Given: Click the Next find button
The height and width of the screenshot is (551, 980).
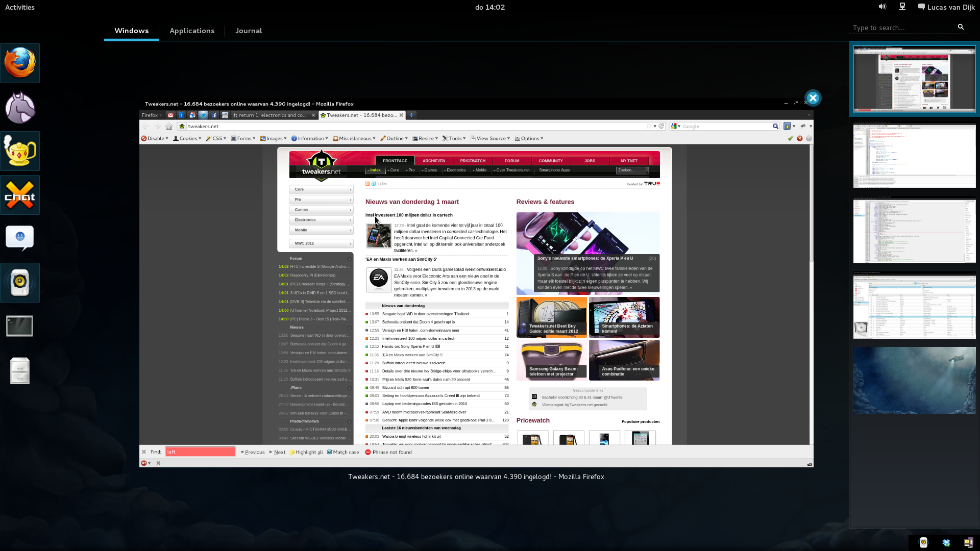Looking at the screenshot, I should point(278,452).
